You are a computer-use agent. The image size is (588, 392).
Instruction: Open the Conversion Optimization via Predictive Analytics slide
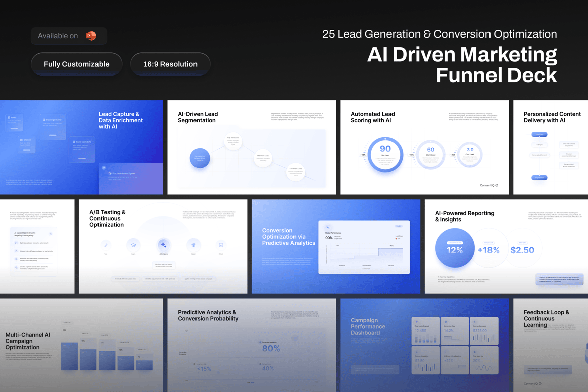336,246
